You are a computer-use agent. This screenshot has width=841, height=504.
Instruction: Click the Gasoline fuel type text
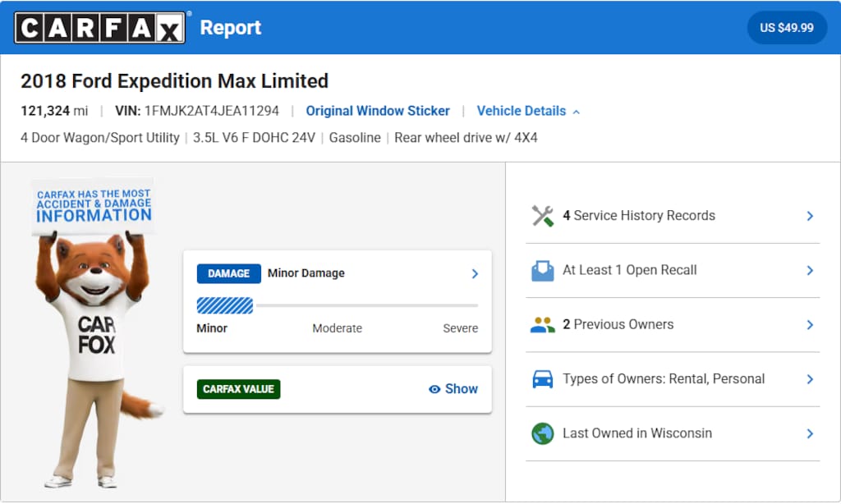(355, 138)
